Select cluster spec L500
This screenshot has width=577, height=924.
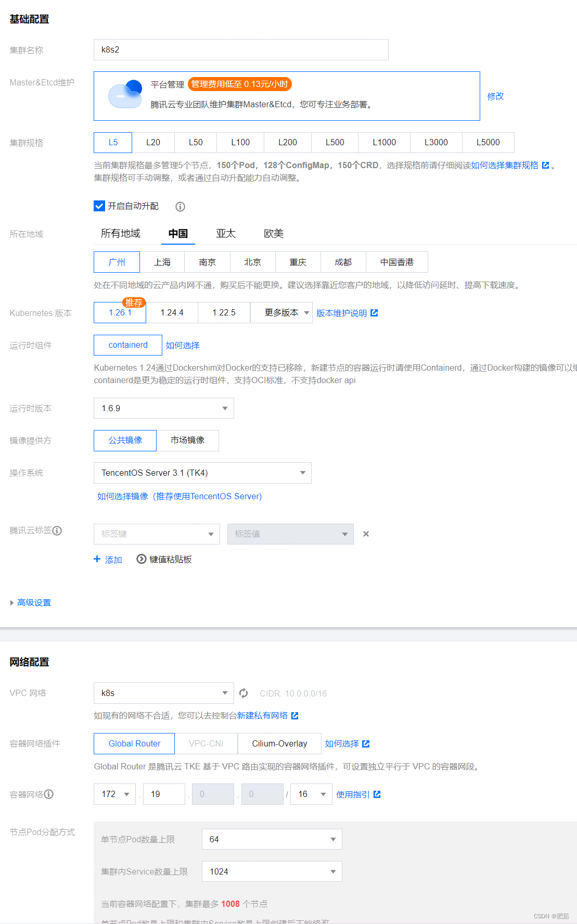335,143
